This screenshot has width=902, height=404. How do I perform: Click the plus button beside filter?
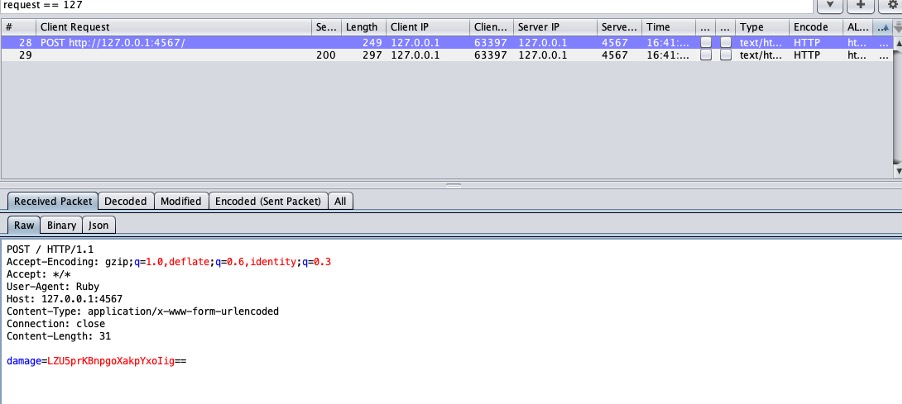tap(860, 5)
